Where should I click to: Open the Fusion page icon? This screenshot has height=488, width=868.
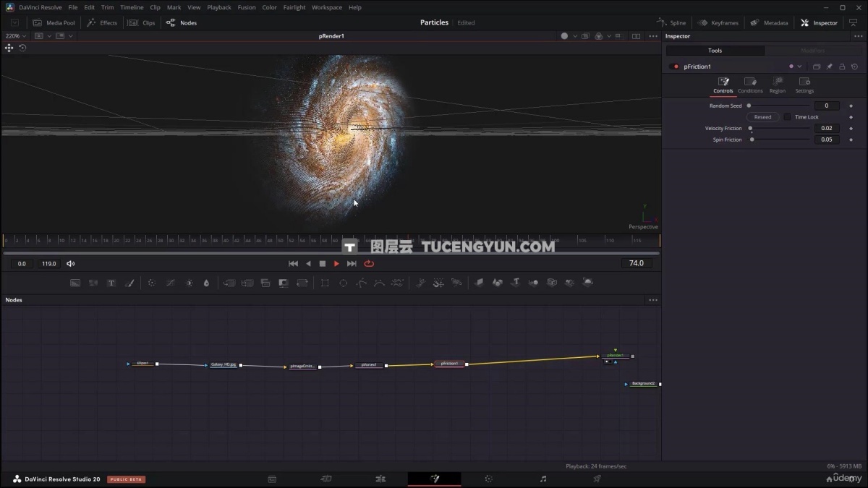435,479
